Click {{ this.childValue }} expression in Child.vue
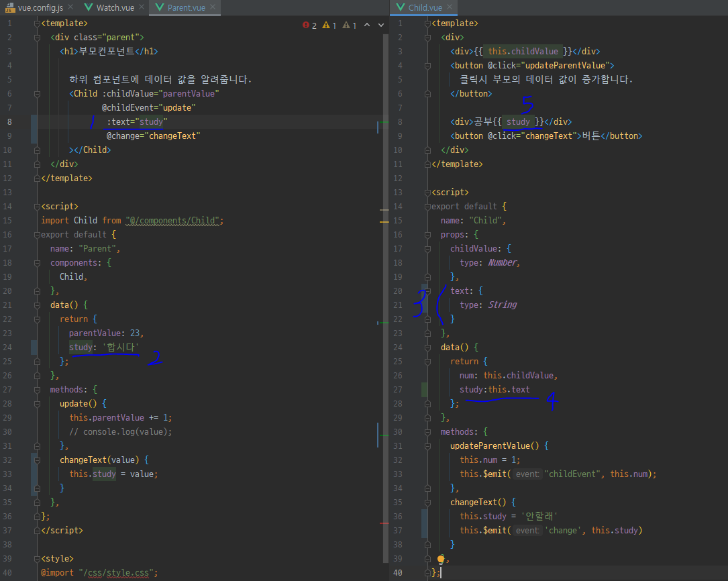Image resolution: width=728 pixels, height=581 pixels. 523,52
